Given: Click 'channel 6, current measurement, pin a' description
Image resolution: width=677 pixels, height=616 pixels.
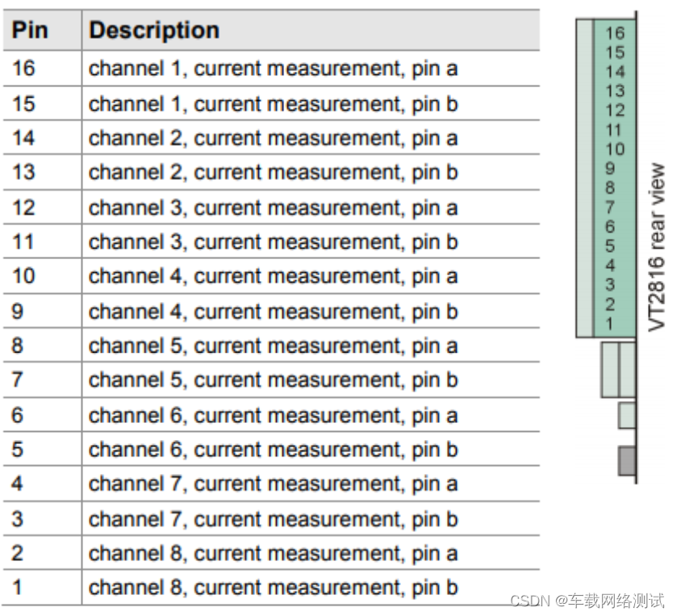Looking at the screenshot, I should click(274, 415).
